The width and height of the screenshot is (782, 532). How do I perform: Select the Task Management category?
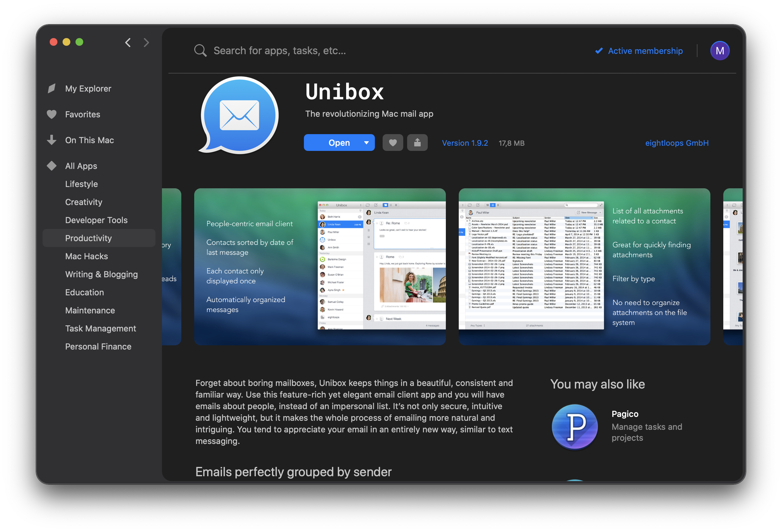point(101,329)
